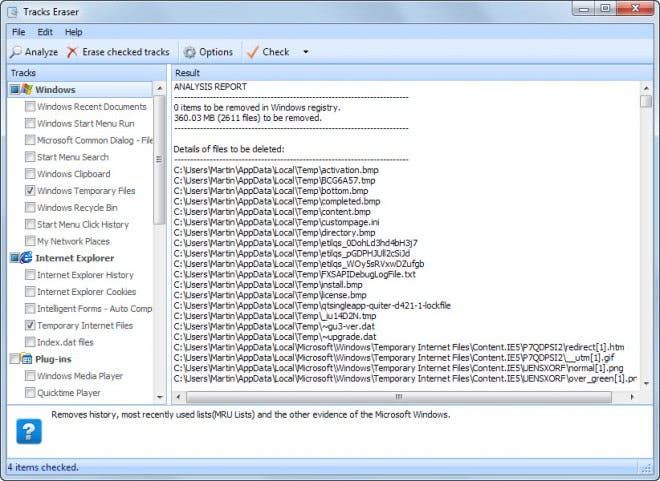
Task: Click Tracks list scroll down arrow
Action: pyautogui.click(x=160, y=397)
